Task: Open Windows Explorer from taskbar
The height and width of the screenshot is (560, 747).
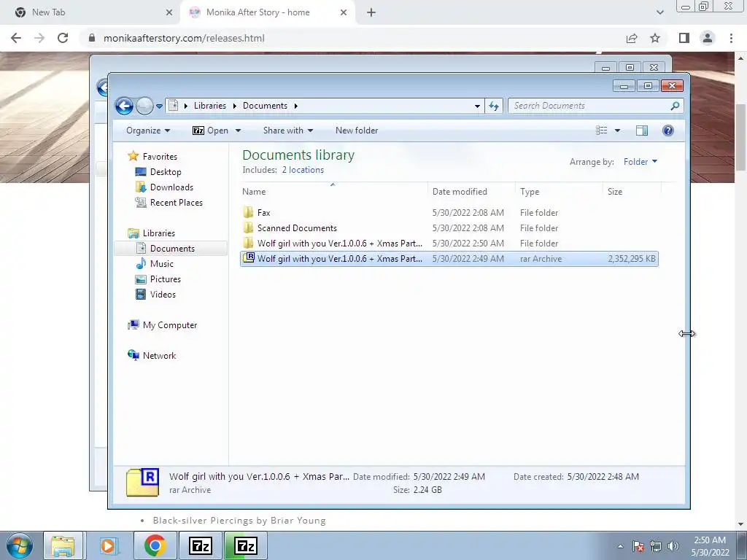Action: click(x=63, y=545)
